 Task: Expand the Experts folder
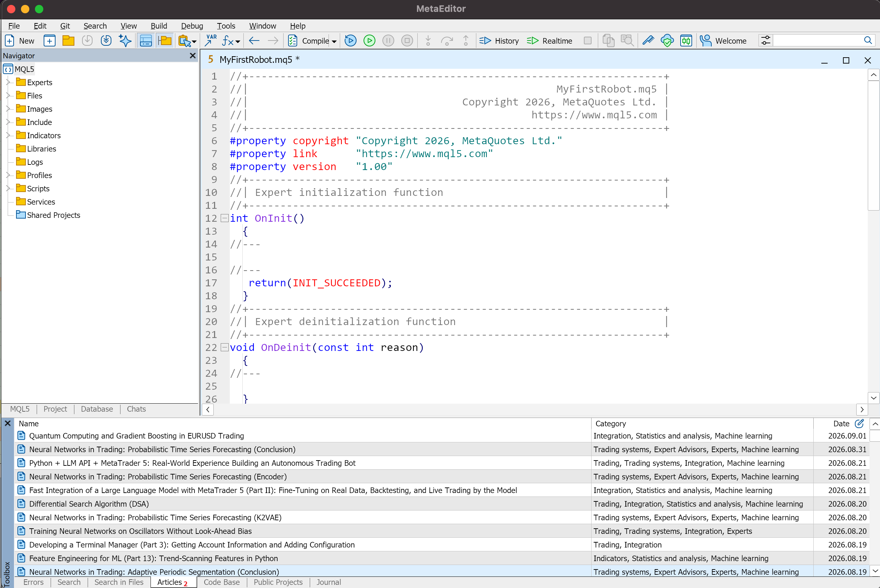coord(8,82)
